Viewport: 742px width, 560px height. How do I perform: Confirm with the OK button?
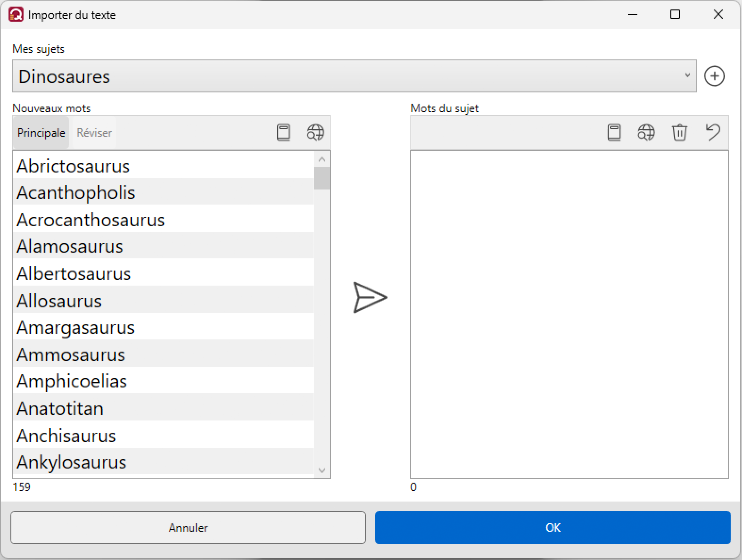553,527
